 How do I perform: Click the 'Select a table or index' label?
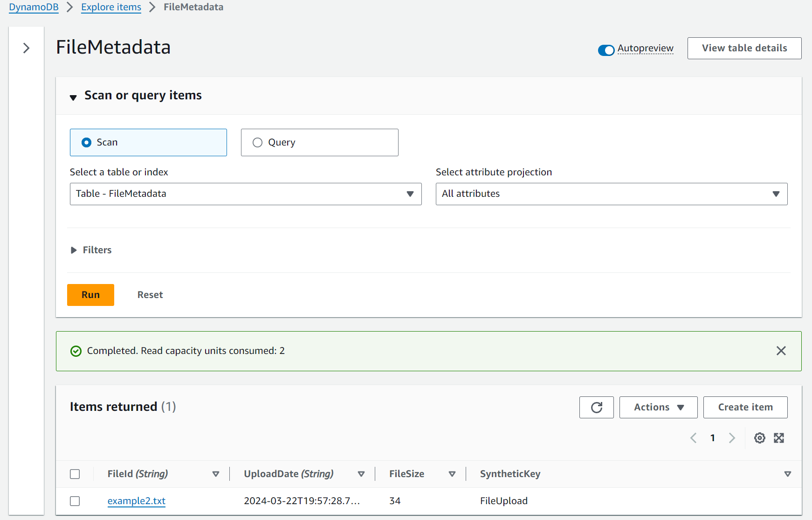pos(119,172)
